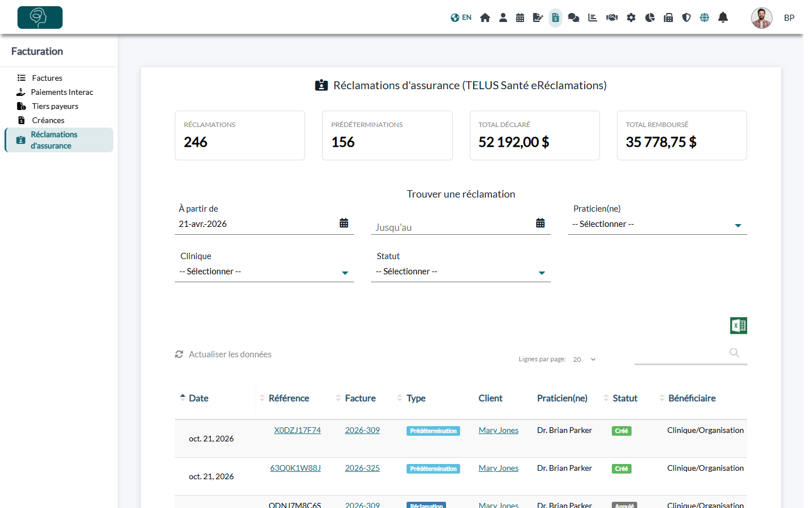Go to the home icon
The image size is (812, 508).
click(x=485, y=17)
